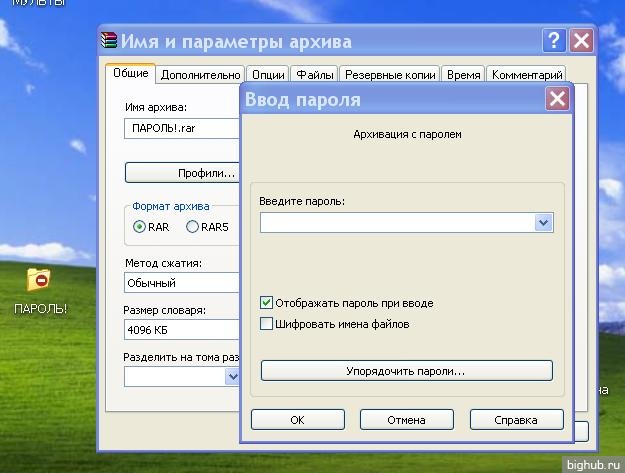Viewport: 625px width, 473px height.
Task: Open the ПАРОЛЬ! folder on desktop
Action: coord(39,281)
